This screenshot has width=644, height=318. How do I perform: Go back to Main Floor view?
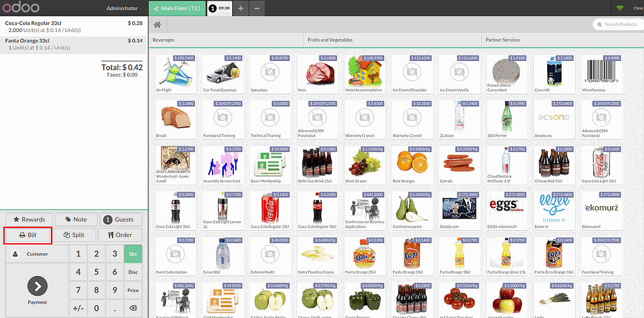click(178, 8)
